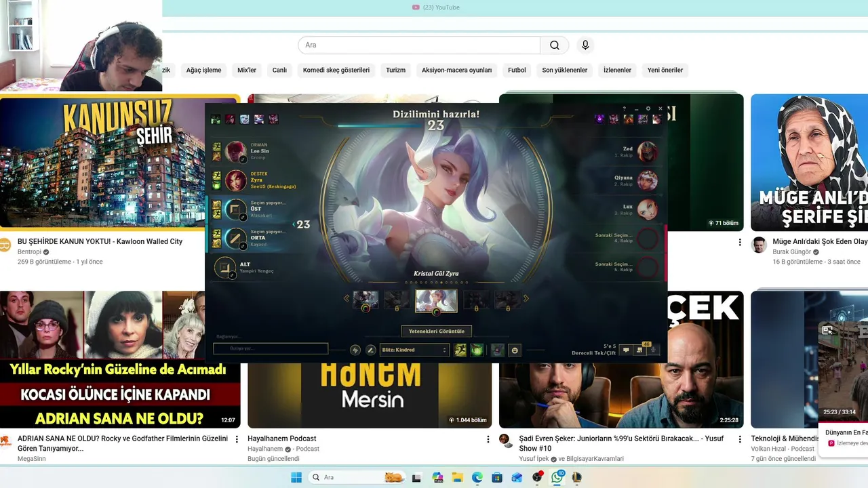Screen dimensions: 868x488
Task: Change the Smite summoner spell slot
Action: click(477, 350)
